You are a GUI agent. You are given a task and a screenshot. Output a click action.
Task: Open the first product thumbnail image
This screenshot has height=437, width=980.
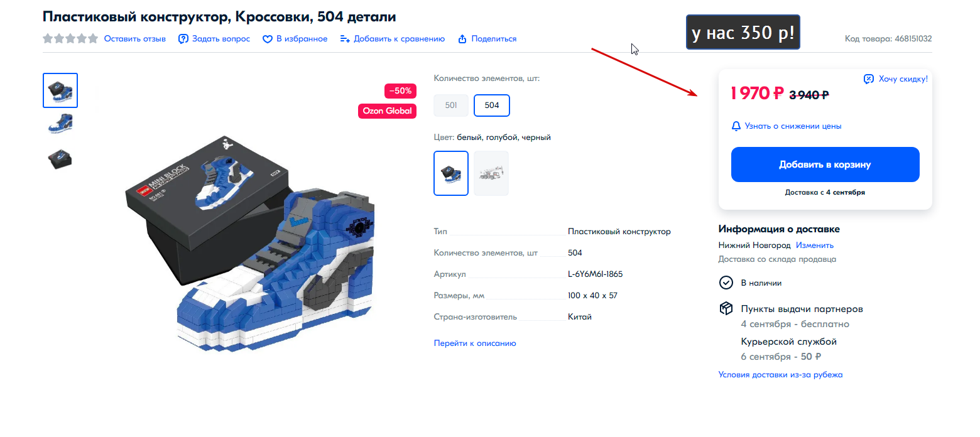[x=60, y=90]
